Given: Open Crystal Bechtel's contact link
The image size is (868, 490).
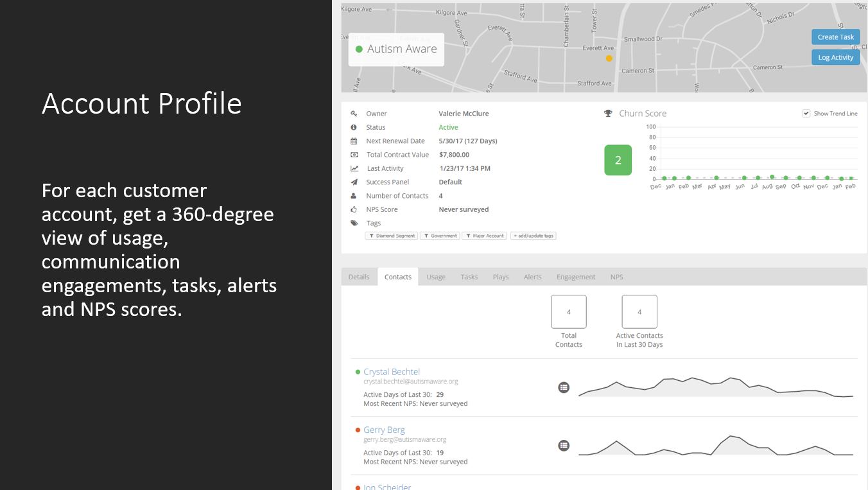Looking at the screenshot, I should (x=392, y=371).
